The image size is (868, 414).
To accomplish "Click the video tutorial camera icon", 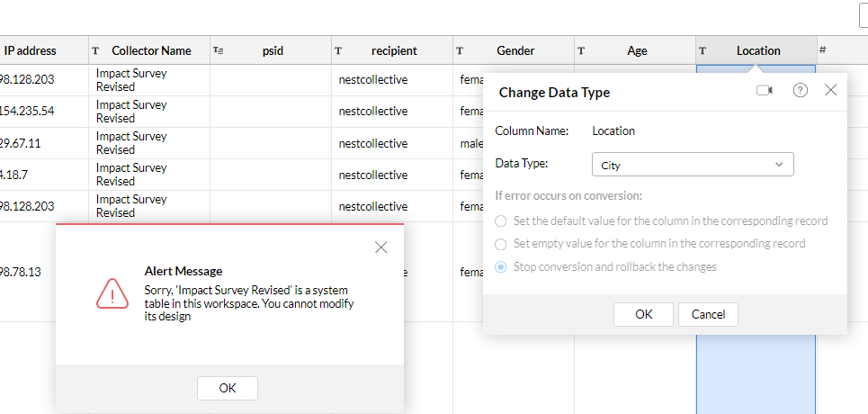I will (765, 91).
